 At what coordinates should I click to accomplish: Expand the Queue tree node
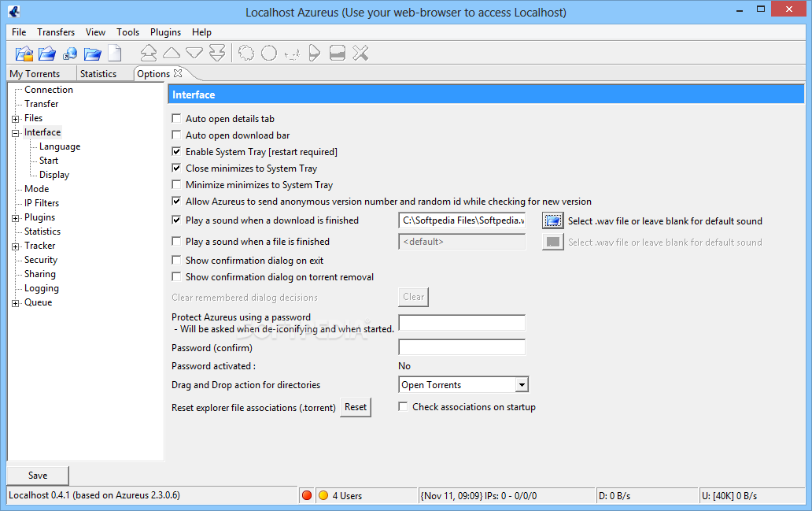pyautogui.click(x=16, y=303)
